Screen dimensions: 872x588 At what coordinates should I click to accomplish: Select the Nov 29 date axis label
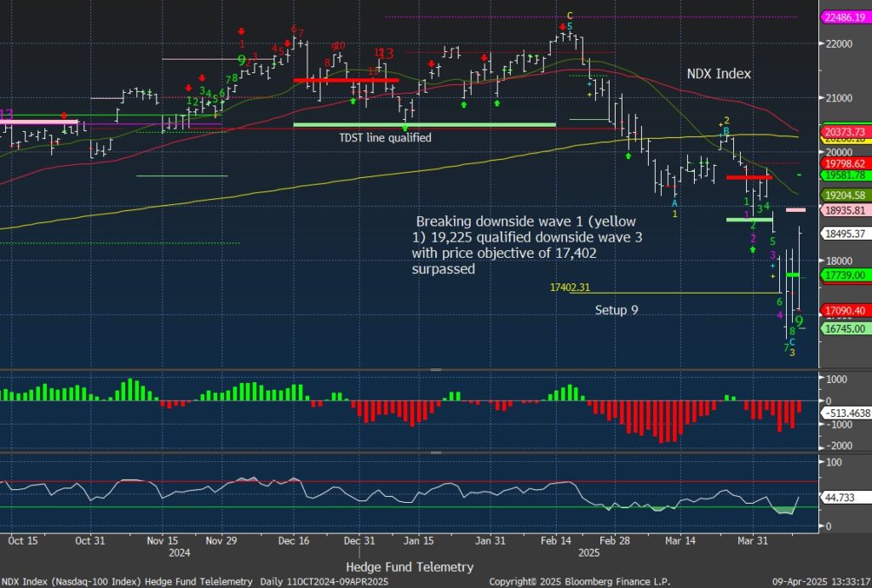[221, 540]
